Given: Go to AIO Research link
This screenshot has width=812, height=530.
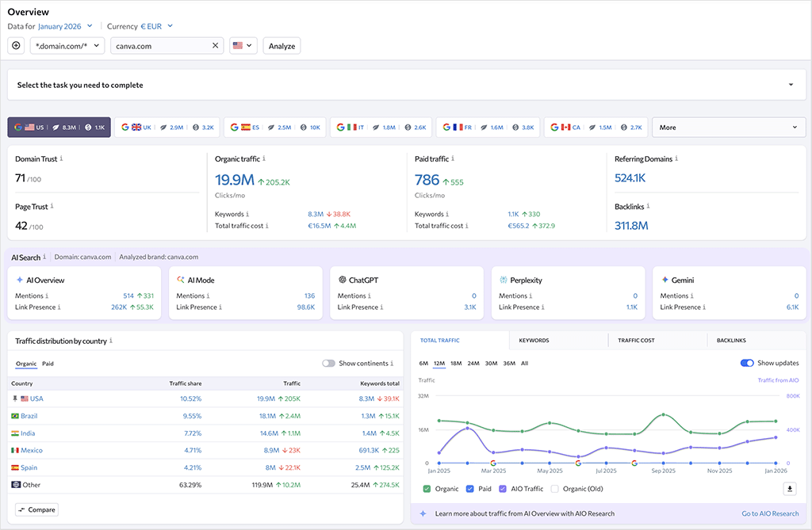Looking at the screenshot, I should point(769,513).
